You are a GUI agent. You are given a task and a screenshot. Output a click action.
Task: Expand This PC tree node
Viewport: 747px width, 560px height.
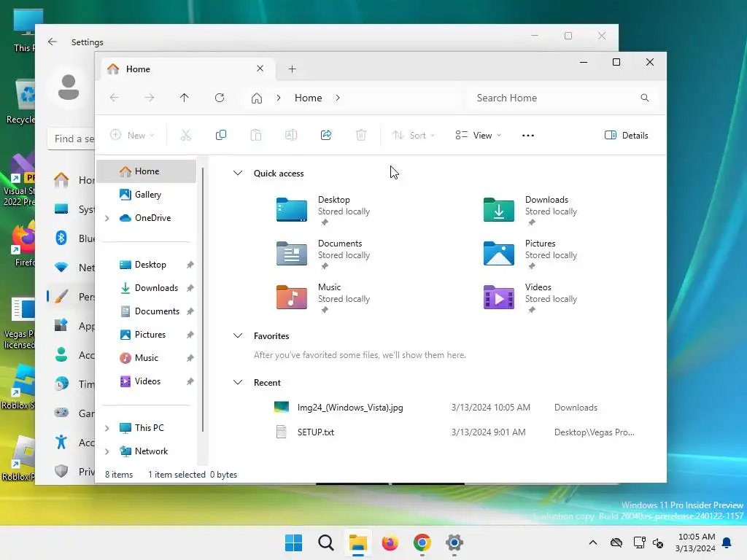[107, 428]
